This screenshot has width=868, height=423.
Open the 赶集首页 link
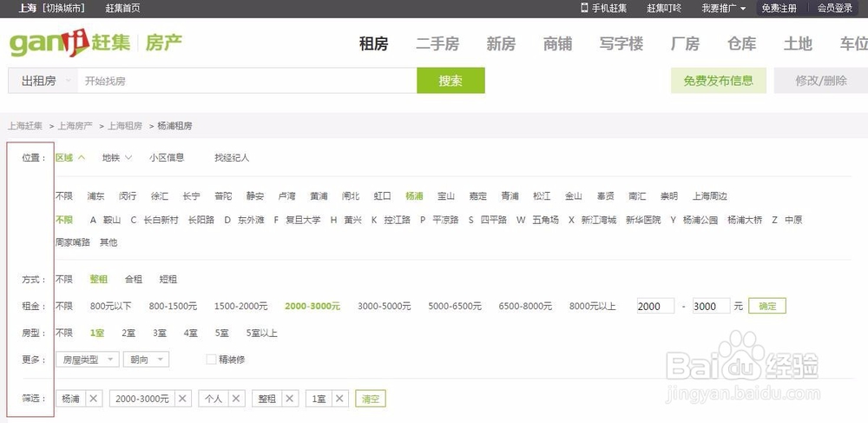point(123,9)
